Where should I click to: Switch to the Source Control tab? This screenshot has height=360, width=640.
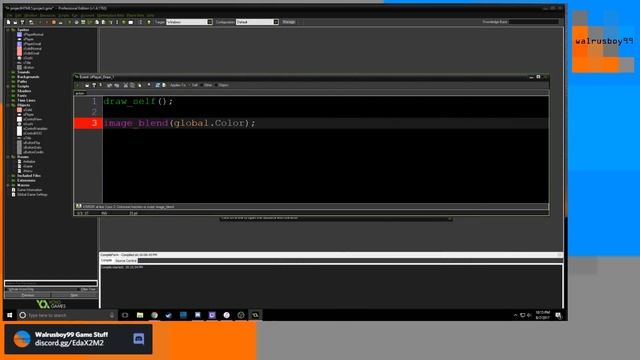tap(126, 260)
